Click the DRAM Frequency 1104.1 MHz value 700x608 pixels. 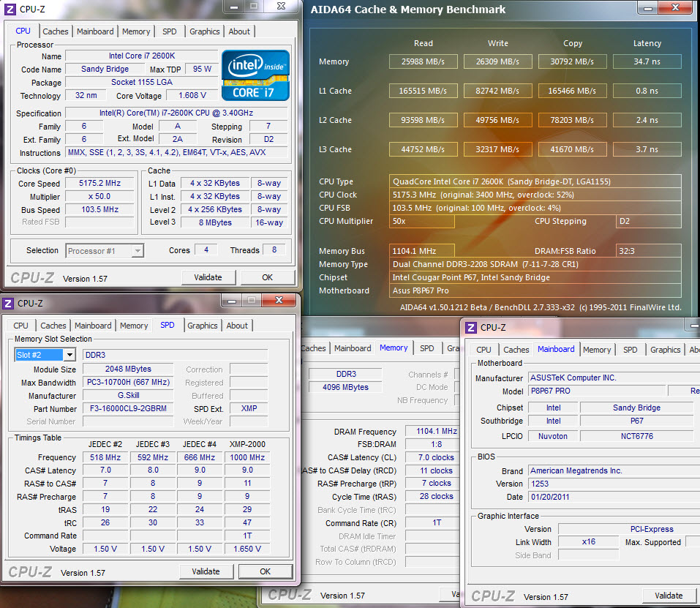pos(432,431)
